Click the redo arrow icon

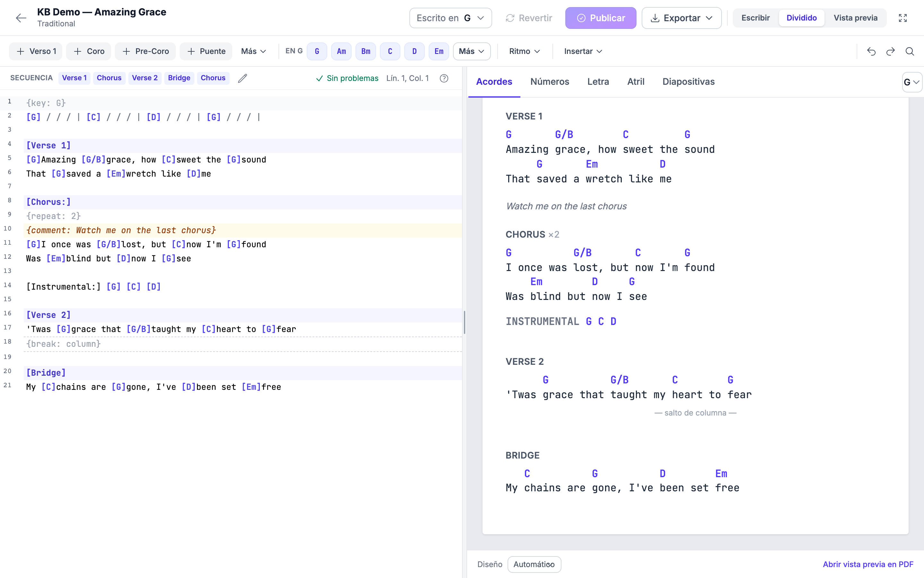(x=890, y=51)
